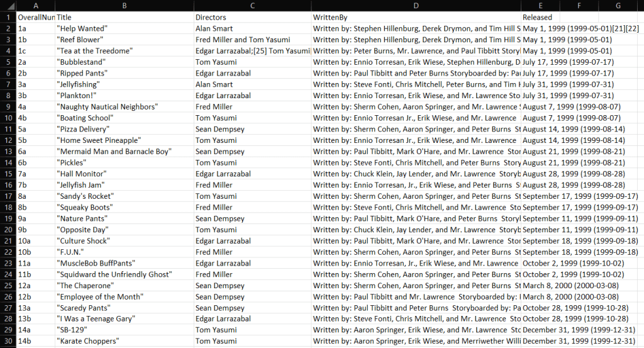This screenshot has height=348, width=644.
Task: Select the "Pizza Delivery" cell
Action: 125,129
